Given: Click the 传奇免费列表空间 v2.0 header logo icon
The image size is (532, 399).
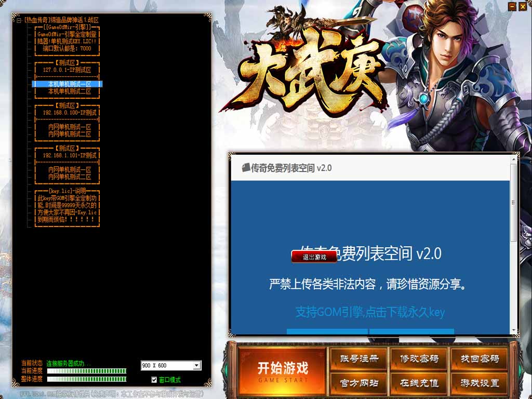Looking at the screenshot, I should pyautogui.click(x=246, y=168).
